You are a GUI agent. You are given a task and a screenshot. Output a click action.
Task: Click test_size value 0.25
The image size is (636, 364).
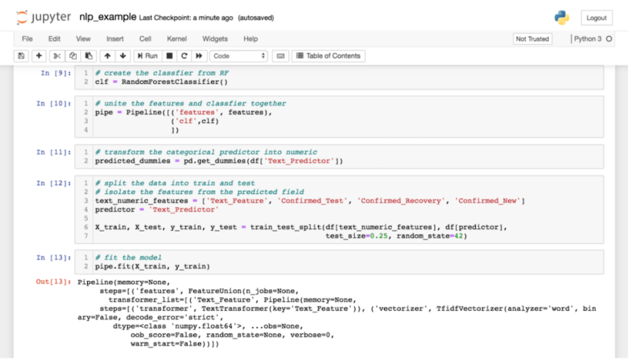378,236
